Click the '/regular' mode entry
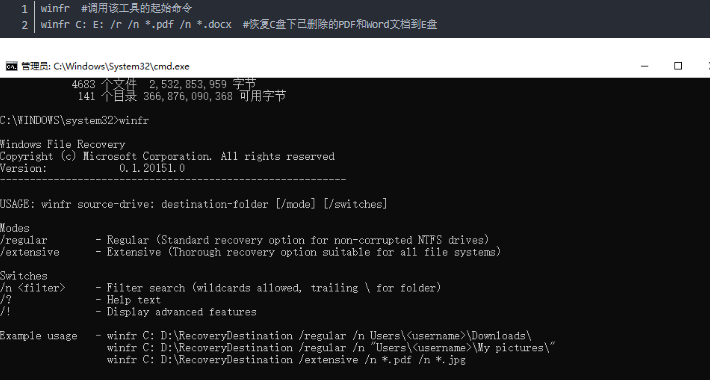 click(24, 240)
